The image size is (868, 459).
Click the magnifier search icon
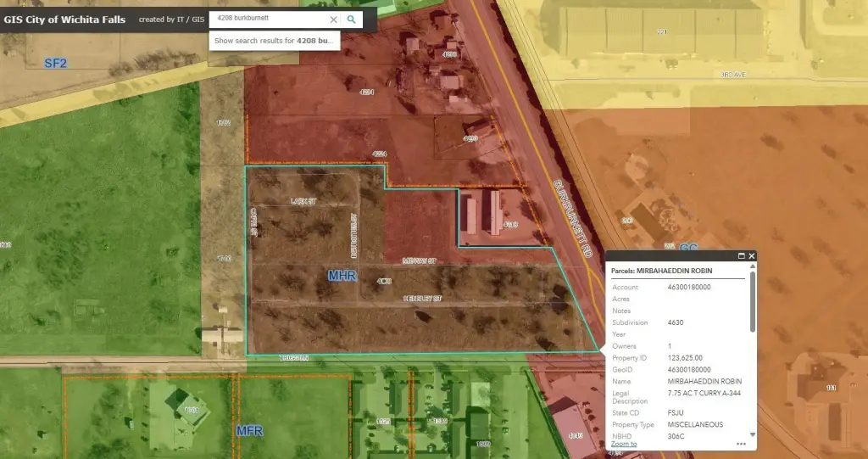click(x=352, y=20)
